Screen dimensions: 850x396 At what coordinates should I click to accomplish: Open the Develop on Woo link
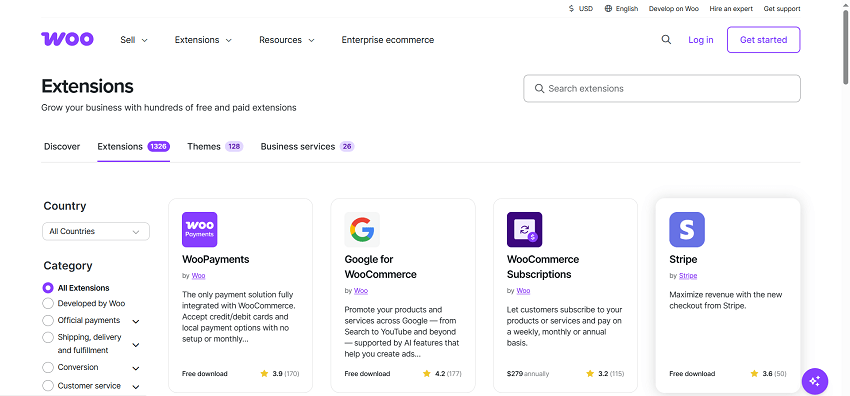tap(674, 9)
